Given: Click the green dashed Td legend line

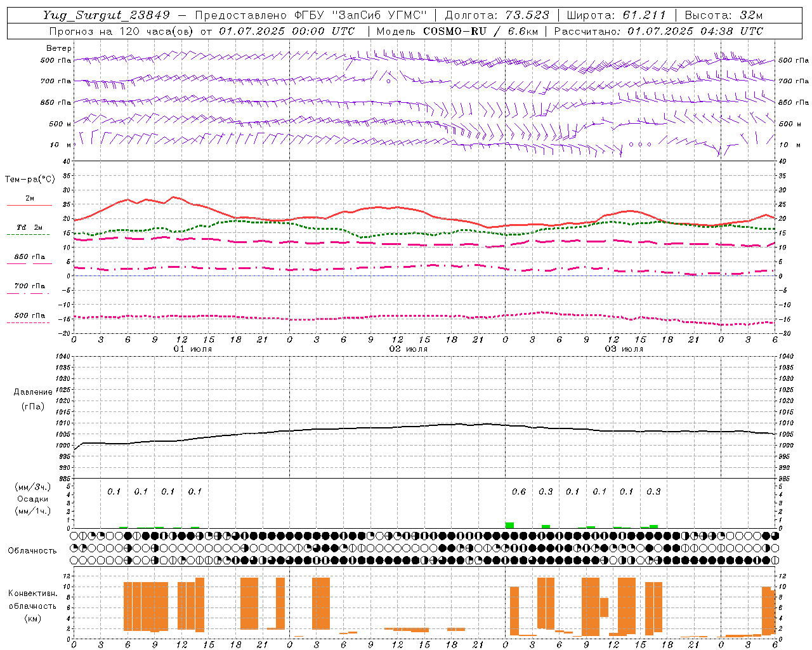Looking at the screenshot, I should coord(28,234).
